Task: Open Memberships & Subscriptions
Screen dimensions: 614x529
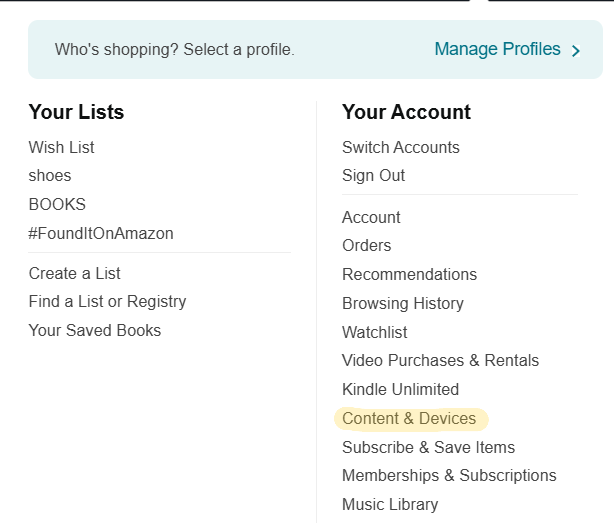Action: pyautogui.click(x=449, y=475)
